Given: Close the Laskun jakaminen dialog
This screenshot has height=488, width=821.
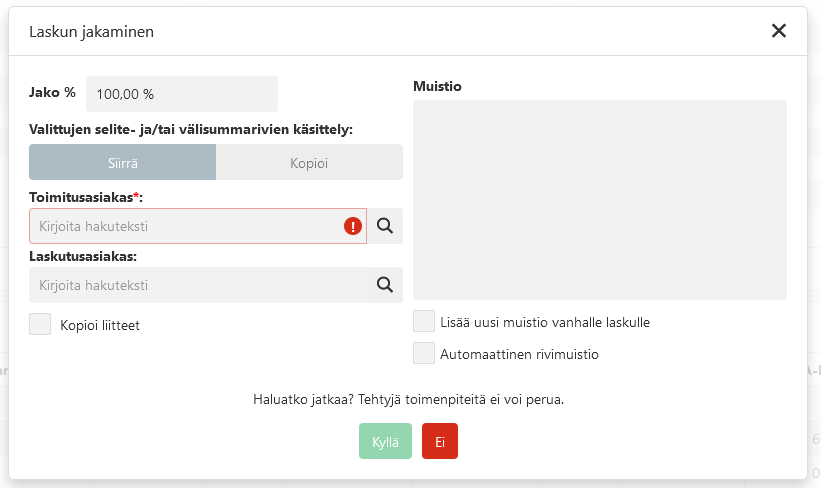Looking at the screenshot, I should point(779,31).
